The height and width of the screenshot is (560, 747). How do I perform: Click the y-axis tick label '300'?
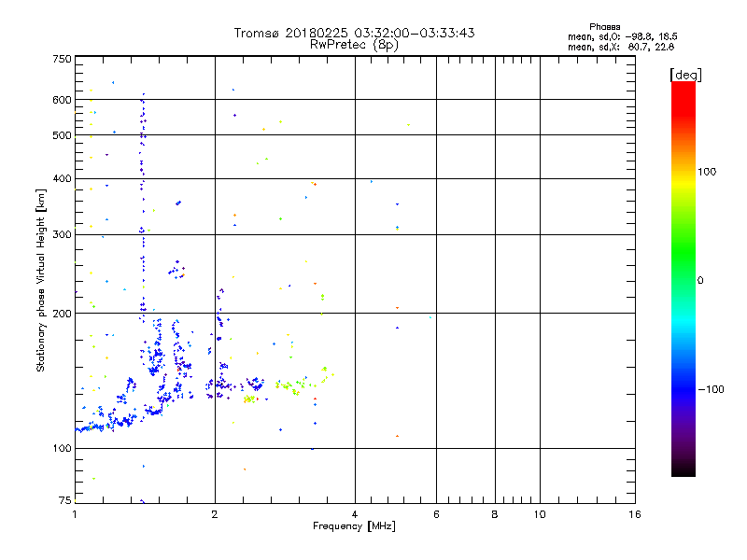[62, 235]
